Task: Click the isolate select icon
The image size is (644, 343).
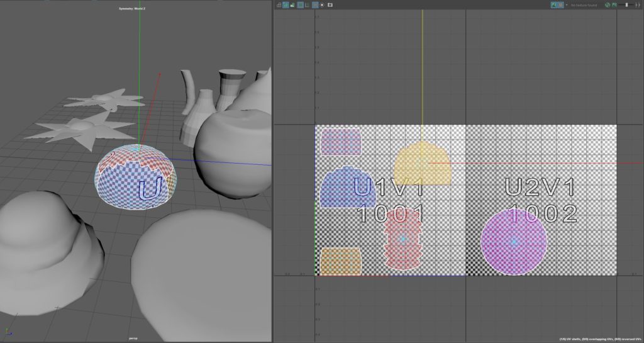Action: 323,4
